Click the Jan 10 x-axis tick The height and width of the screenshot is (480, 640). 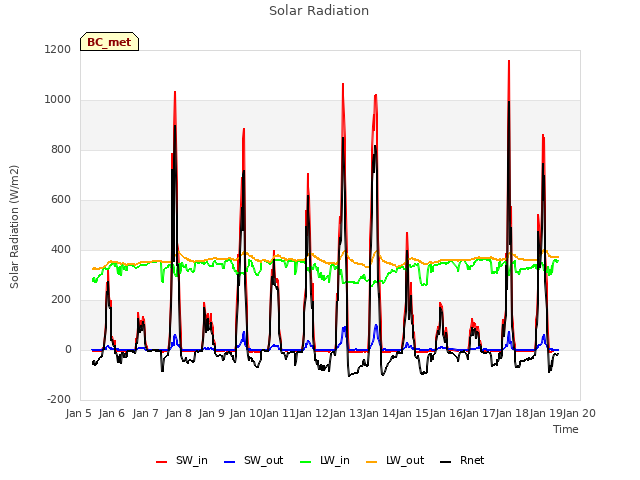[246, 413]
